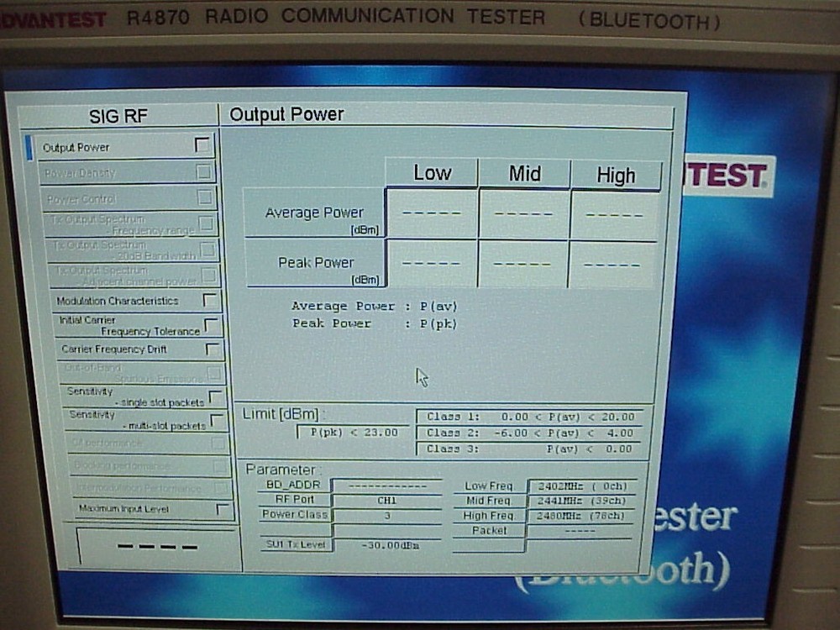
Task: Select the RF Port CH1 field
Action: [x=386, y=500]
